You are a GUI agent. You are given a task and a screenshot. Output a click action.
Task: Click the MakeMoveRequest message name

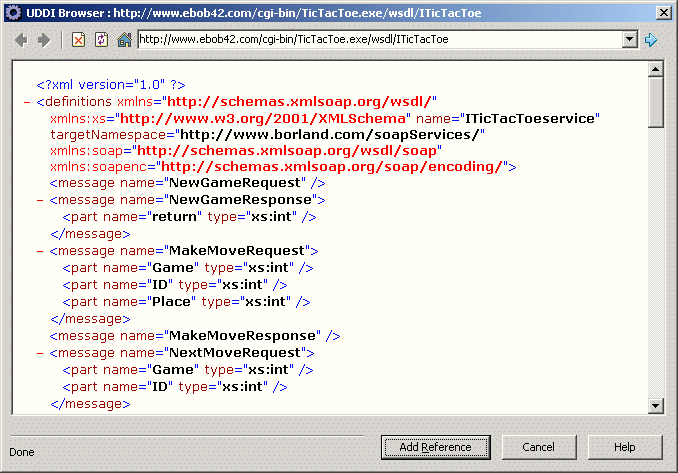[x=237, y=251]
